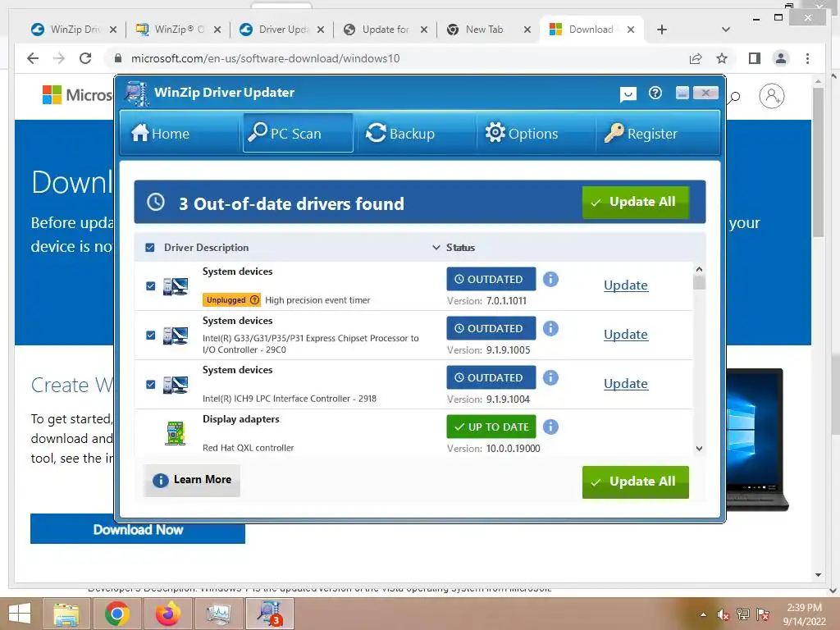This screenshot has height=630, width=840.
Task: Open the Options tab
Action: point(535,133)
